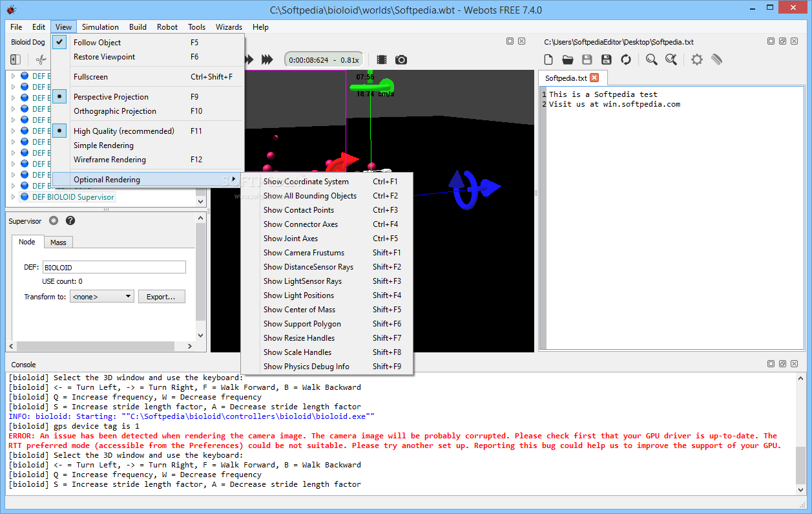
Task: Select High Quality (recommended) rendering
Action: 148,131
